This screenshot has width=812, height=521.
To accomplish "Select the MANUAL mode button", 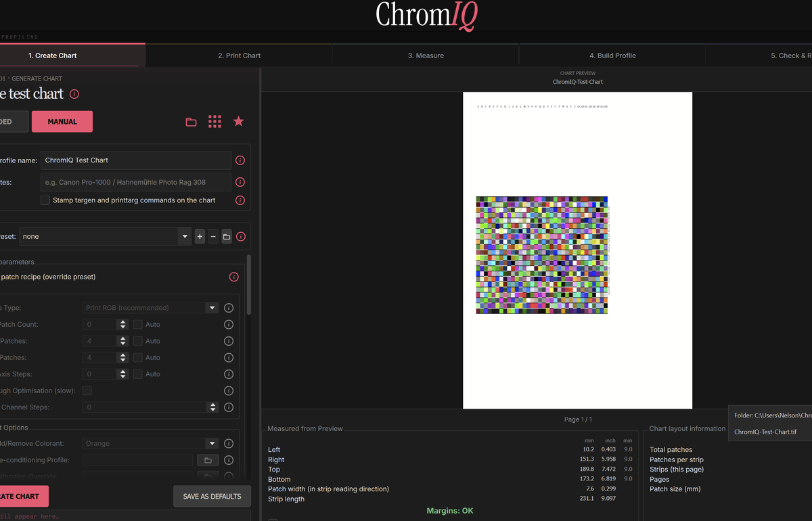I will pyautogui.click(x=62, y=122).
